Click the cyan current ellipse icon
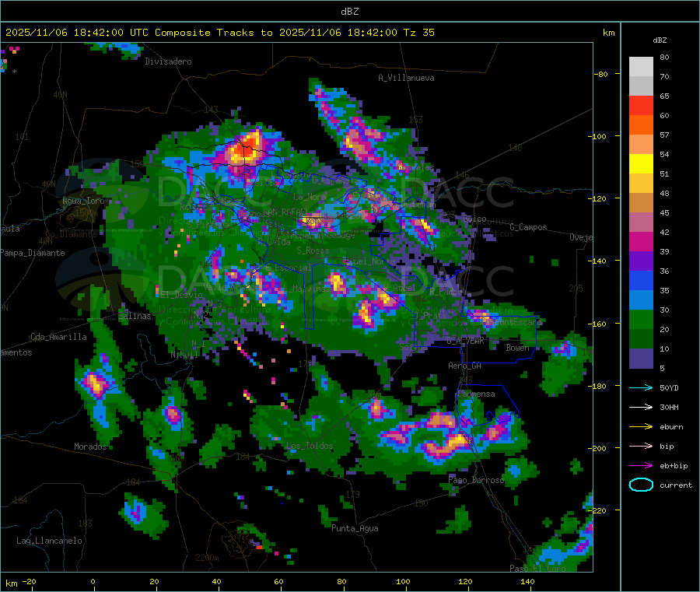 [x=641, y=485]
